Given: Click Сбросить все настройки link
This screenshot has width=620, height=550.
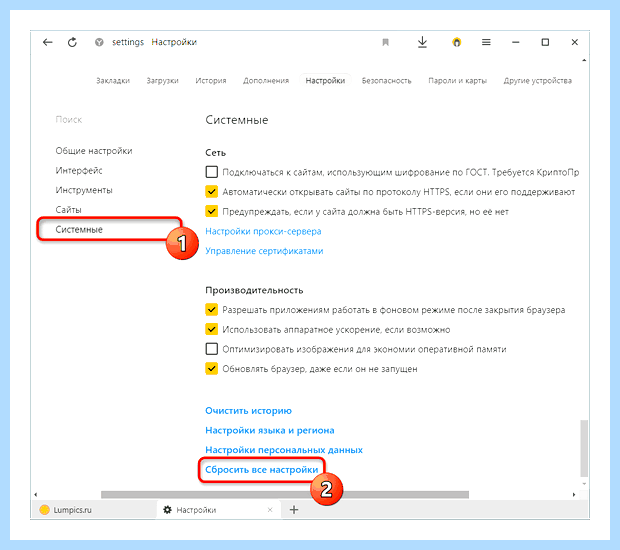Looking at the screenshot, I should tap(262, 470).
